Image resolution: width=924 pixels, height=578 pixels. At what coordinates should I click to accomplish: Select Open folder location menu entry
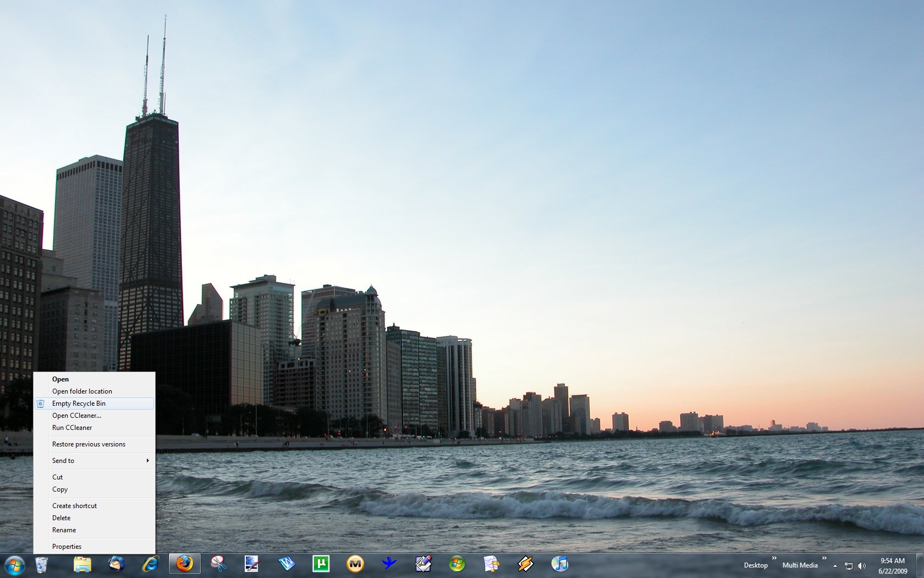click(x=82, y=391)
